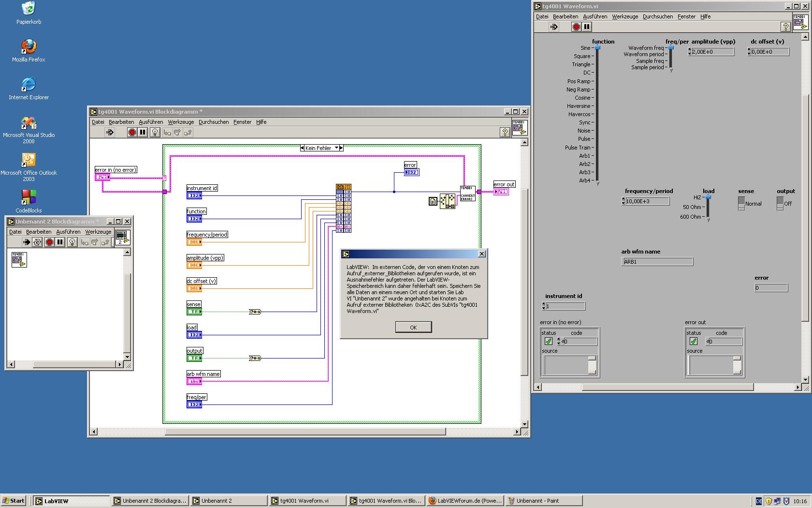
Task: Click the pause button in the front panel toolbar
Action: (586, 27)
